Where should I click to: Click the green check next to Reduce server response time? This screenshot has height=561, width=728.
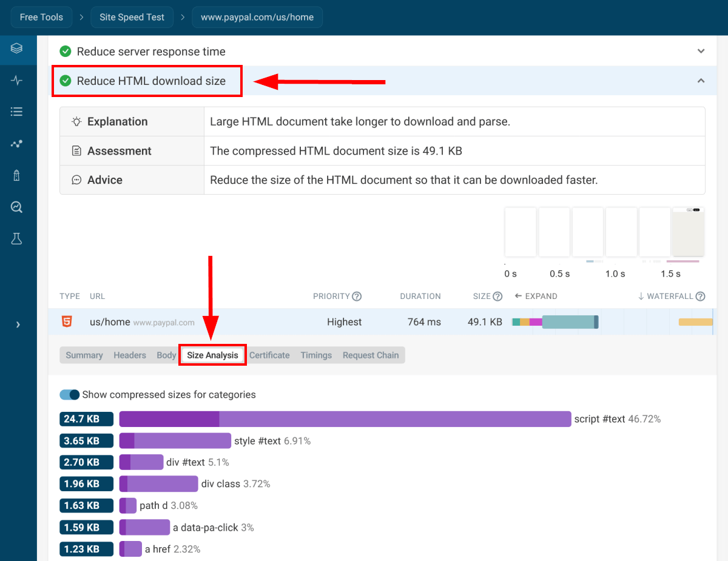tap(66, 52)
